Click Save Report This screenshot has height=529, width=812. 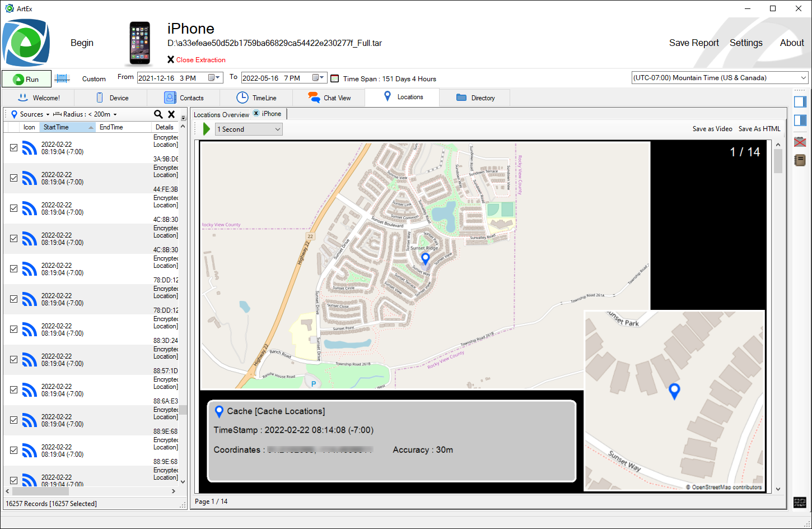(694, 43)
